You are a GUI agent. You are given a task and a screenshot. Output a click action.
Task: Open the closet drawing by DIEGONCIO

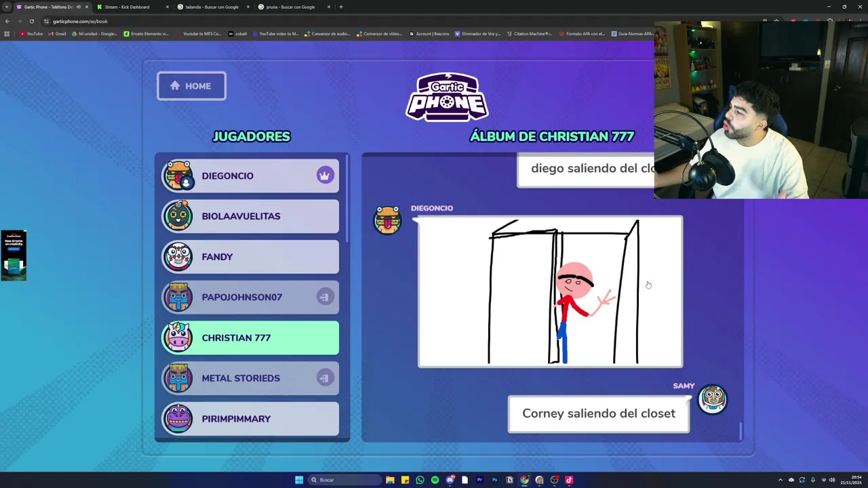(x=550, y=291)
